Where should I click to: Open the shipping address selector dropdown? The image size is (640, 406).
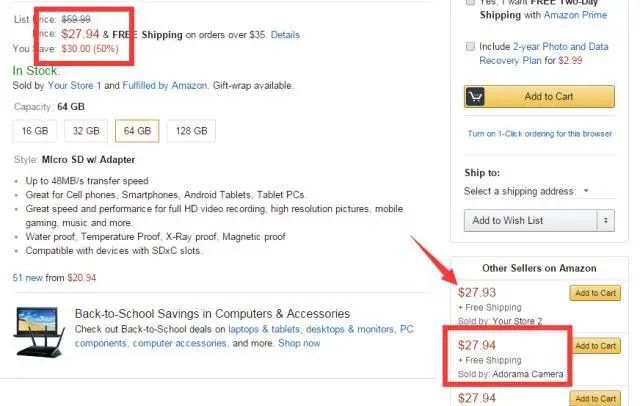(x=527, y=191)
